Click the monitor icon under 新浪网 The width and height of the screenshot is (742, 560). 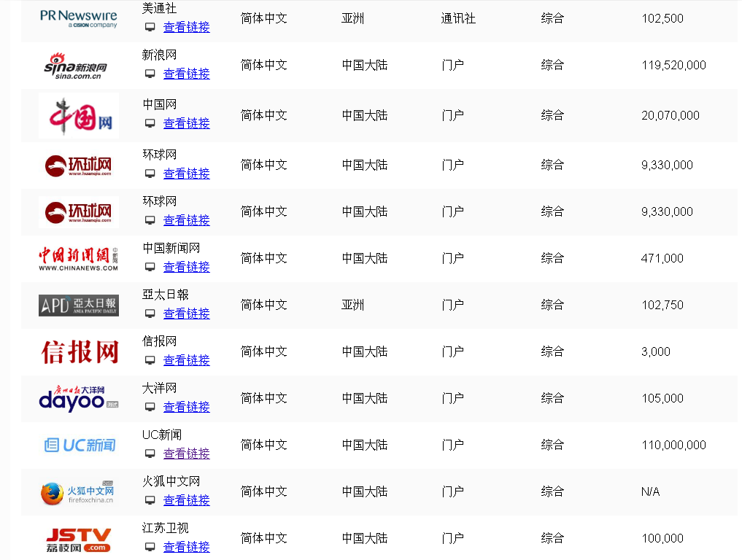point(150,74)
